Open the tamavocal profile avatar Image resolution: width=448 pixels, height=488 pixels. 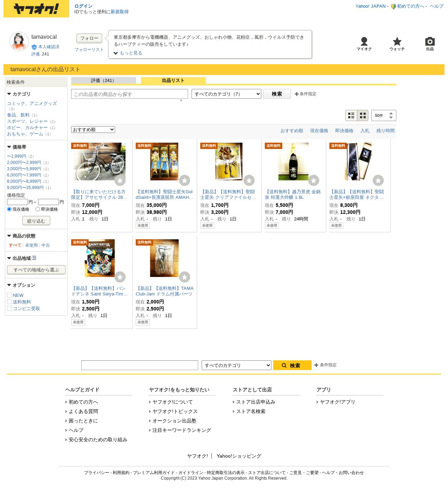tap(19, 42)
